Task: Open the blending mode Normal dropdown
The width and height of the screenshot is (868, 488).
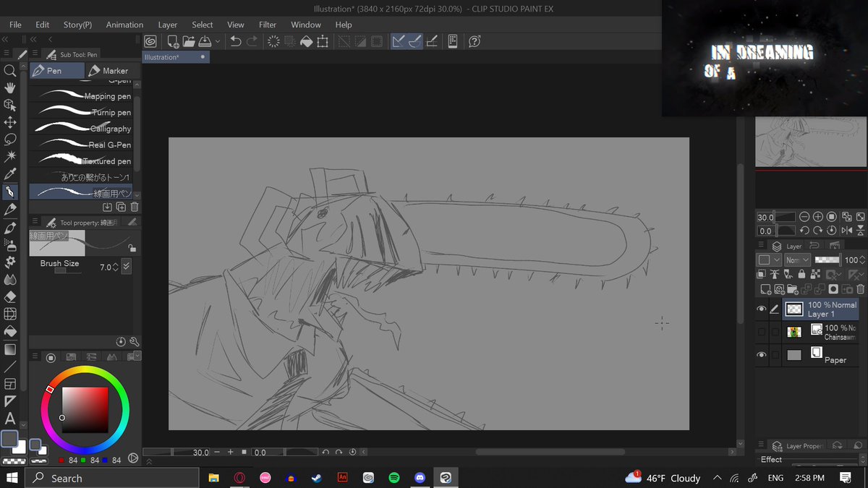Action: 797,260
